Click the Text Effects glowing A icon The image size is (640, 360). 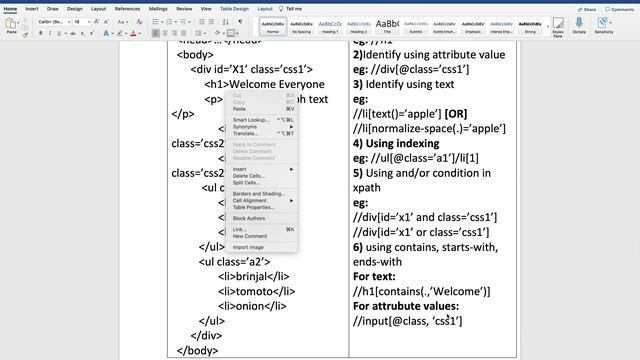pyautogui.click(x=106, y=33)
